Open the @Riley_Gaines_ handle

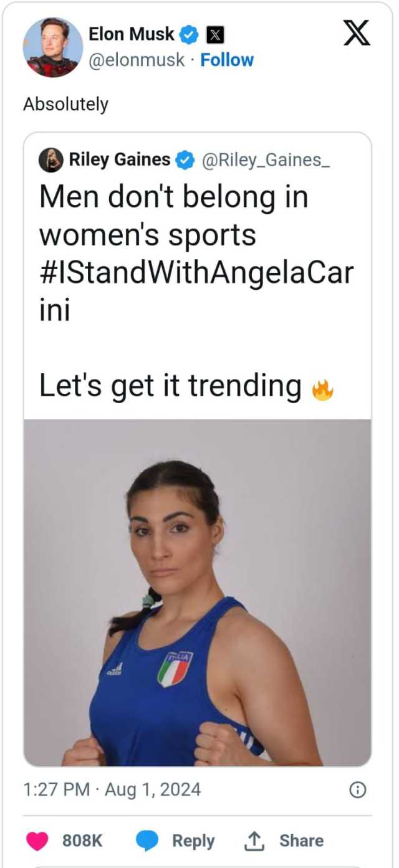click(x=265, y=161)
